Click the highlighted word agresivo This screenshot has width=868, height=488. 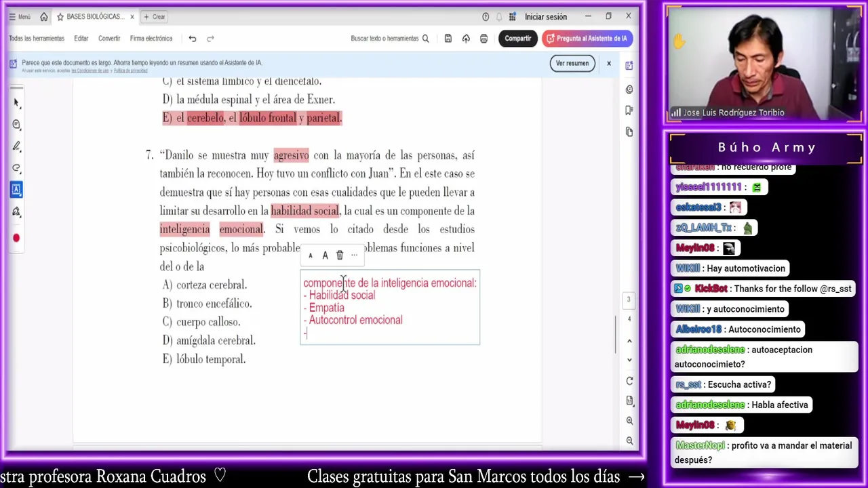[x=291, y=155]
